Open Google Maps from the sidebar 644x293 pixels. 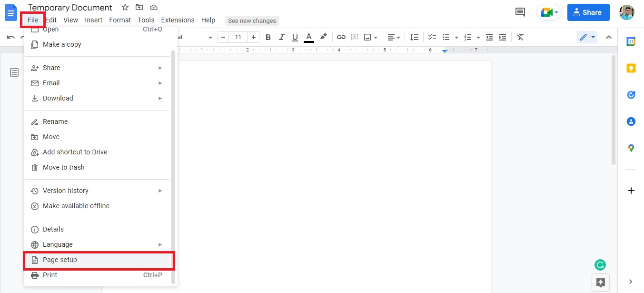pos(631,148)
